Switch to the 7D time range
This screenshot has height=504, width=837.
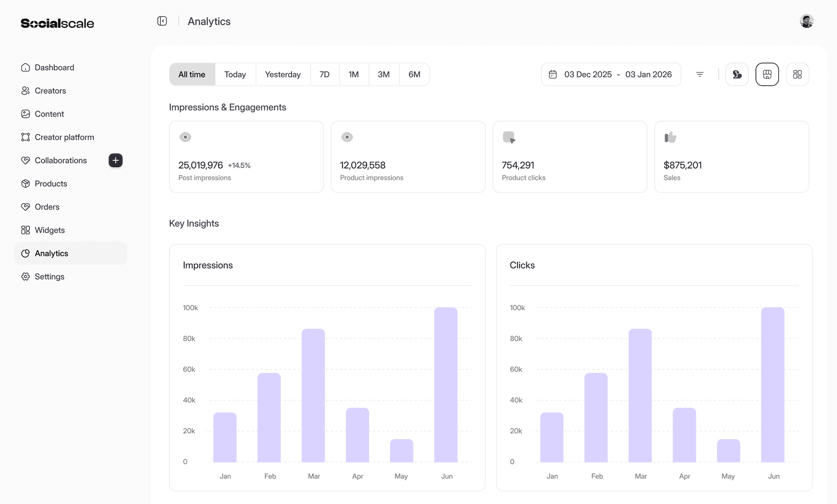click(x=324, y=74)
